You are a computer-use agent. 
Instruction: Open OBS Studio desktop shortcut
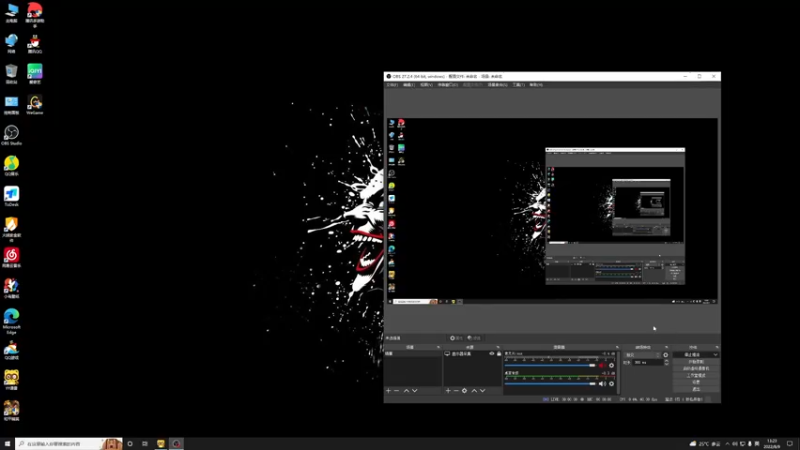11,135
